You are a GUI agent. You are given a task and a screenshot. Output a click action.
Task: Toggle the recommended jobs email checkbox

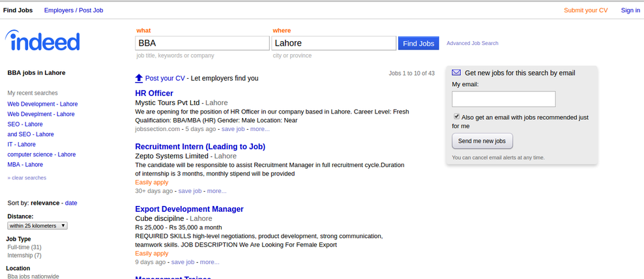[456, 117]
